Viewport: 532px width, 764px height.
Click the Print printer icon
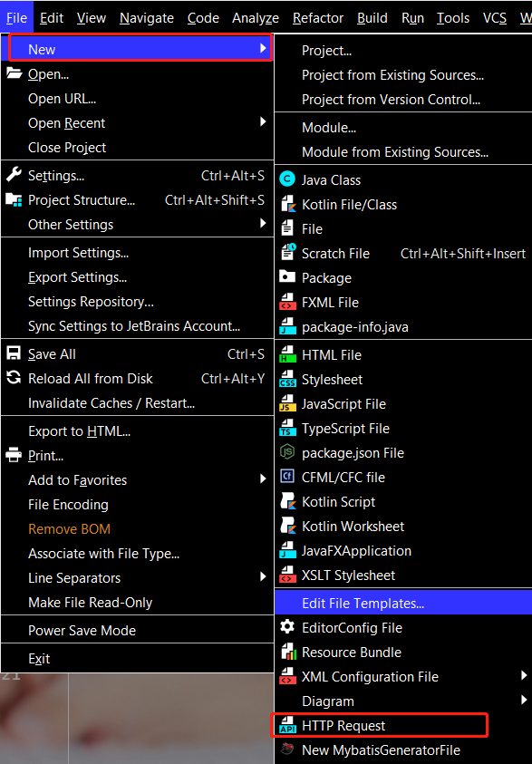coord(14,455)
